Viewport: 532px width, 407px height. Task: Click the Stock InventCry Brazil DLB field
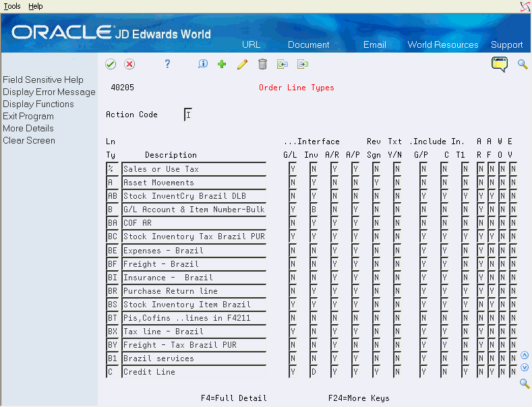[x=194, y=196]
